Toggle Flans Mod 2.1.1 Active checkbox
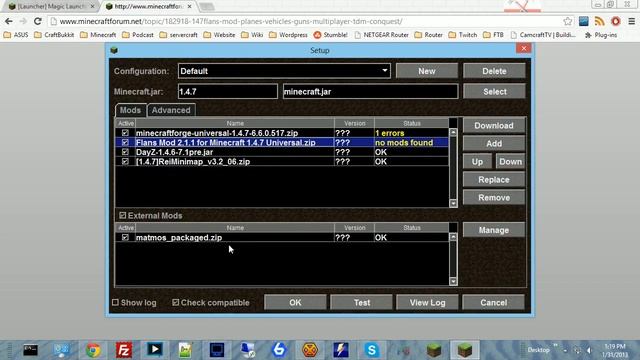The image size is (640, 360). coord(125,142)
